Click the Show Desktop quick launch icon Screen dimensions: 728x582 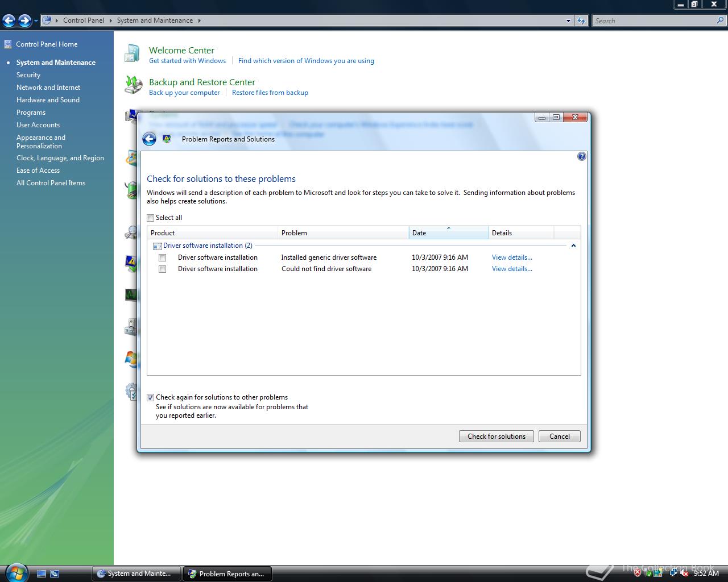coord(42,574)
